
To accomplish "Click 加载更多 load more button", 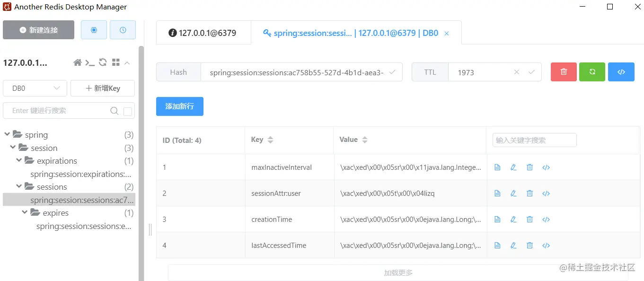I will [398, 272].
